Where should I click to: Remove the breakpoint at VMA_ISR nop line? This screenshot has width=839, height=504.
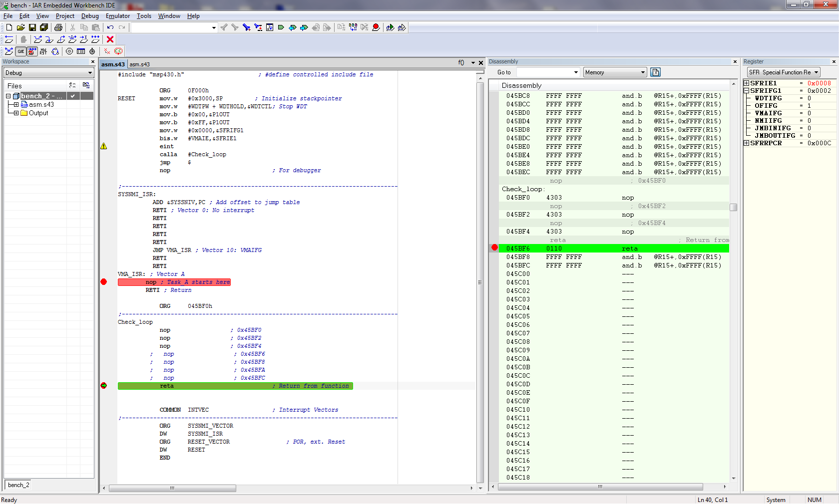(104, 282)
